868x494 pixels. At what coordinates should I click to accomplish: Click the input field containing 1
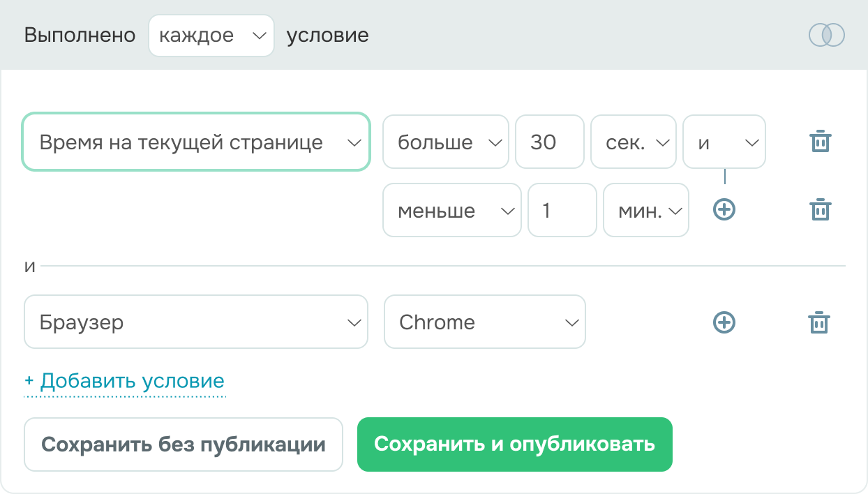click(562, 210)
